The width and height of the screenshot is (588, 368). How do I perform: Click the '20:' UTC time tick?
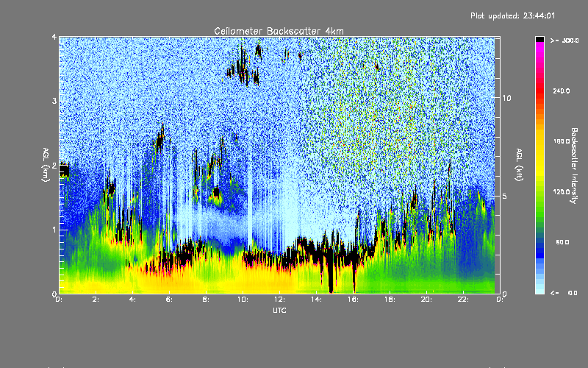[x=426, y=300]
